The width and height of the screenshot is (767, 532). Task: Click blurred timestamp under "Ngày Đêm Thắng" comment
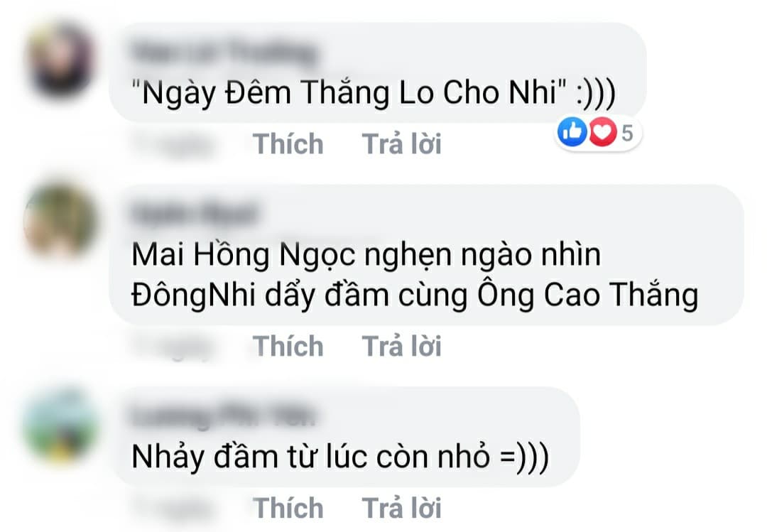171,144
